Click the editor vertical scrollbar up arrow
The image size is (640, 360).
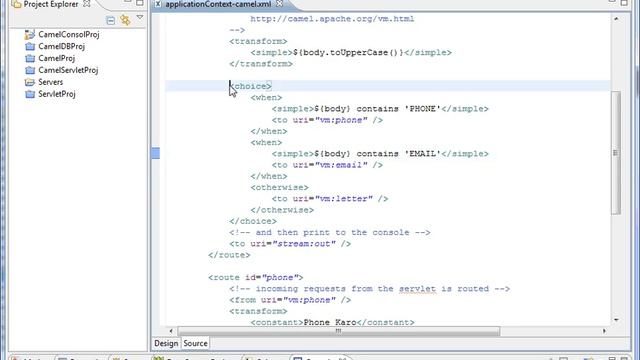616,19
